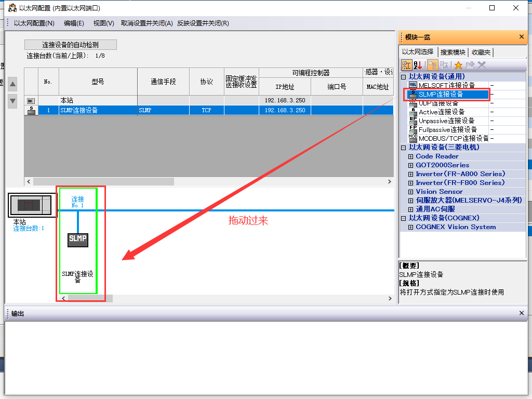The height and width of the screenshot is (399, 532).
Task: Click the categorized view icon in module list toolbar
Action: pos(406,65)
